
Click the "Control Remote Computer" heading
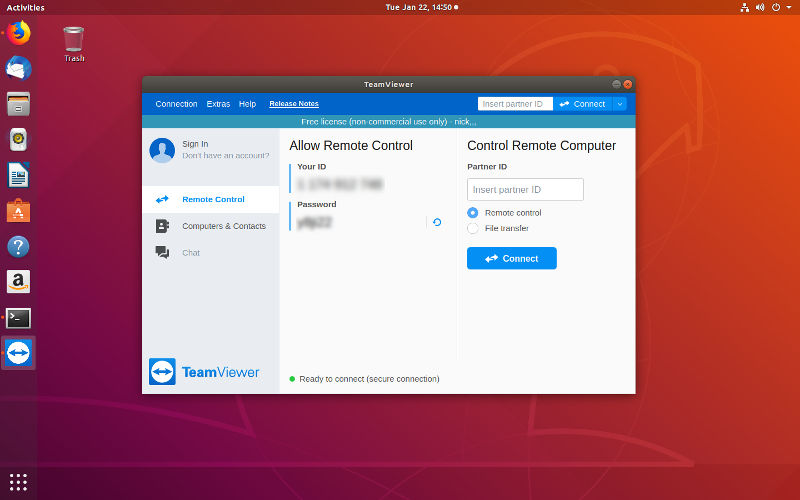click(541, 146)
